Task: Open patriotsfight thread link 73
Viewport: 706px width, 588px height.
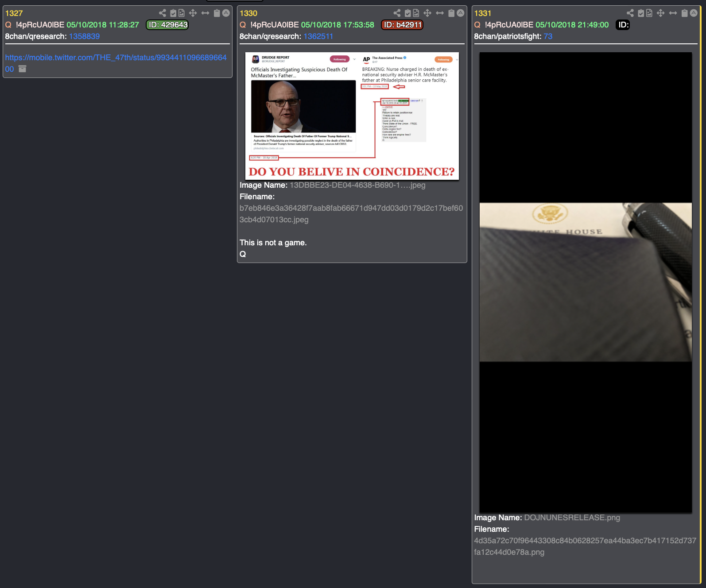Action: pyautogui.click(x=548, y=36)
